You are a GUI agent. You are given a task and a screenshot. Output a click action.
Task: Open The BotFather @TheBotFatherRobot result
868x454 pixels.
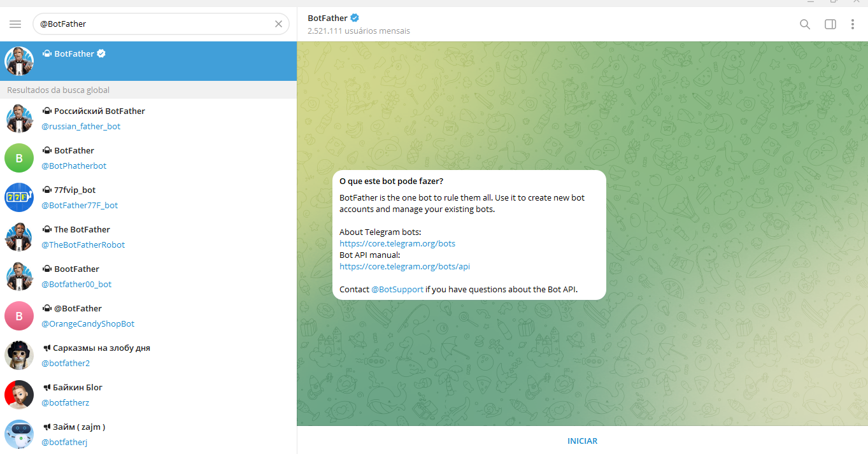[148, 237]
